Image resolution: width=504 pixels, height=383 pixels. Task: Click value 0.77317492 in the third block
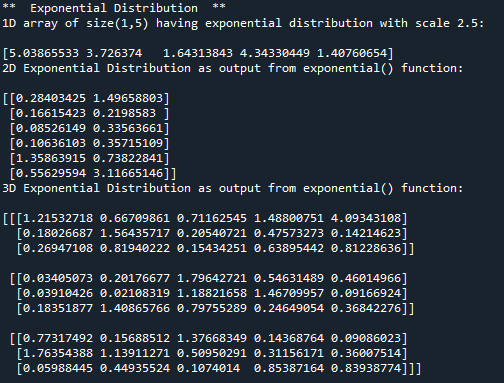tap(58, 338)
